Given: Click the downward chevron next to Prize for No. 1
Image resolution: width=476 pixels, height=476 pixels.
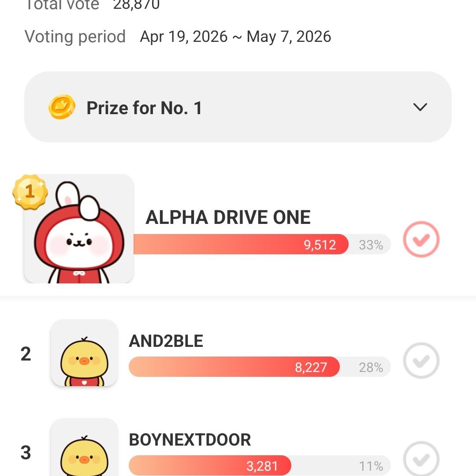Looking at the screenshot, I should 420,107.
